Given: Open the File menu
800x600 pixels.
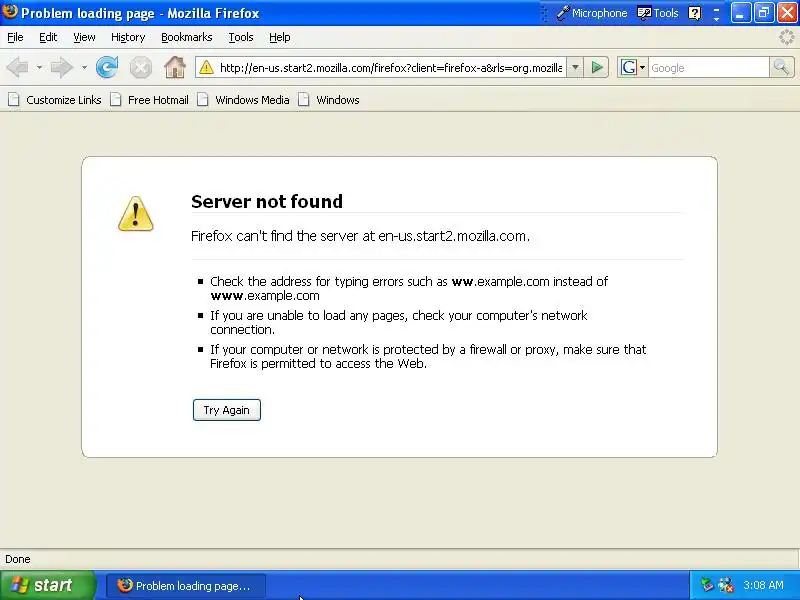Looking at the screenshot, I should click(15, 37).
